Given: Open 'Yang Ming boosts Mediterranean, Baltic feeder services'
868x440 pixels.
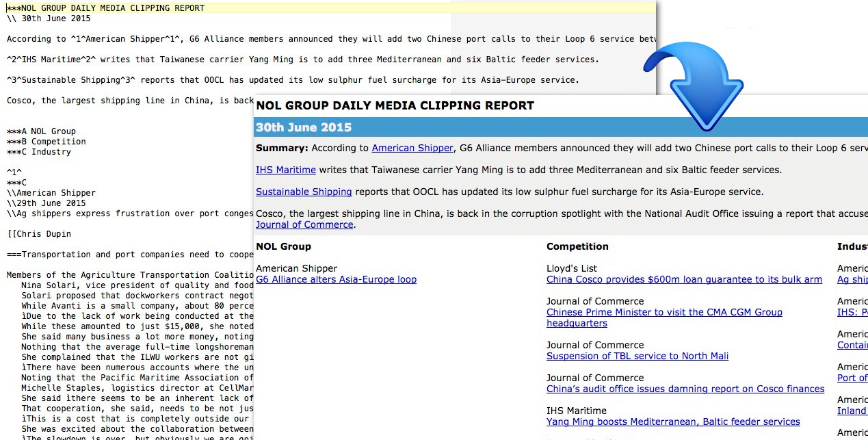Looking at the screenshot, I should (x=673, y=422).
